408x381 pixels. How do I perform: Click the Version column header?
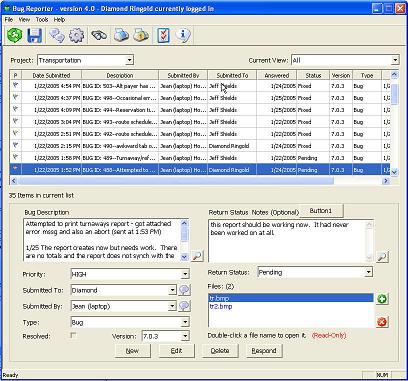pos(341,75)
